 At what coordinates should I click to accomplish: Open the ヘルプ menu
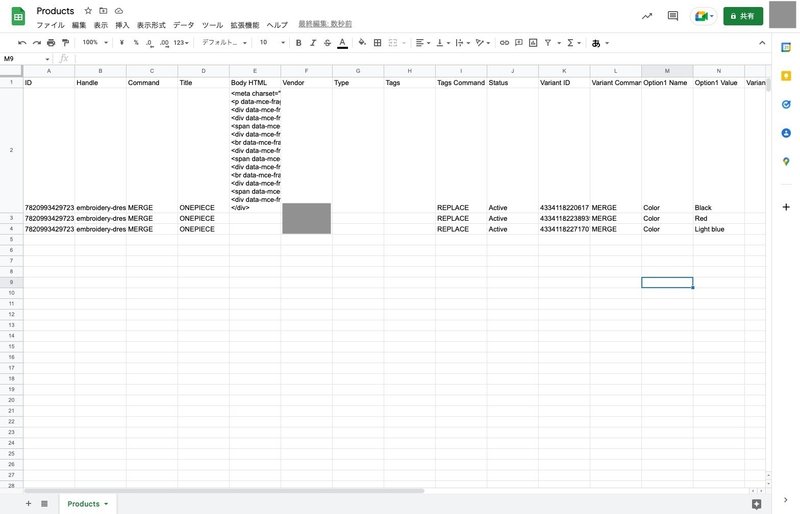pos(277,25)
